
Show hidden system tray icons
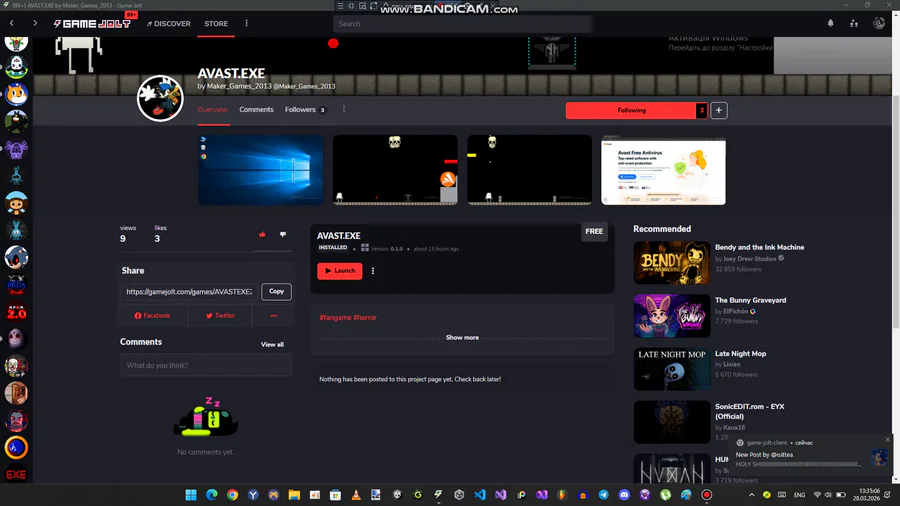point(751,495)
